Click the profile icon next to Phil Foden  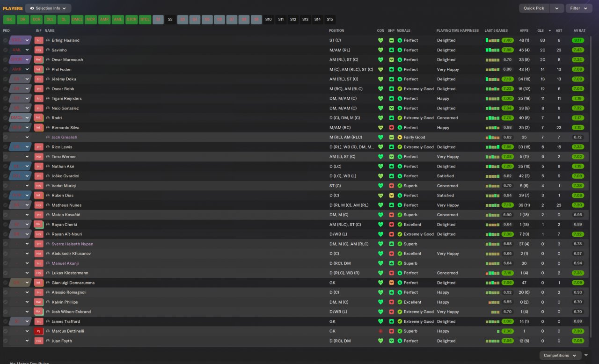[48, 69]
